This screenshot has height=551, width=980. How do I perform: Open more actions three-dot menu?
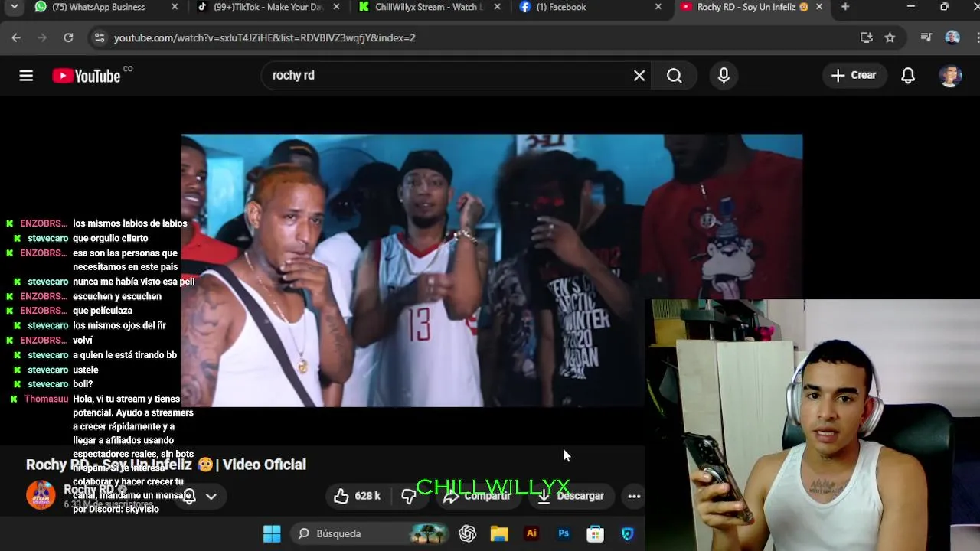coord(634,496)
